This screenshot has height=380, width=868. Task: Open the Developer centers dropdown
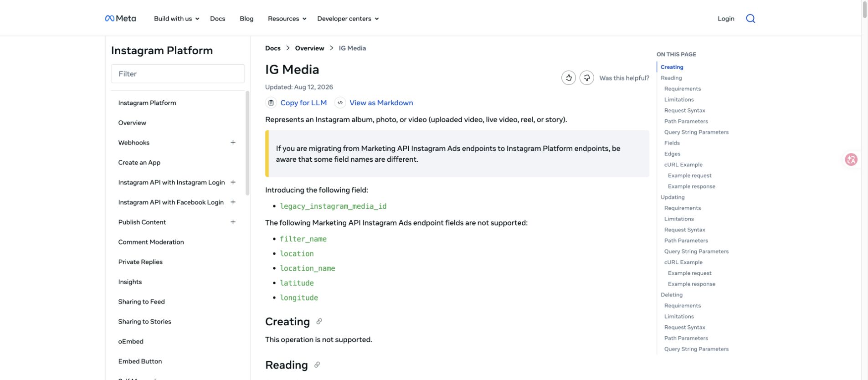[348, 19]
